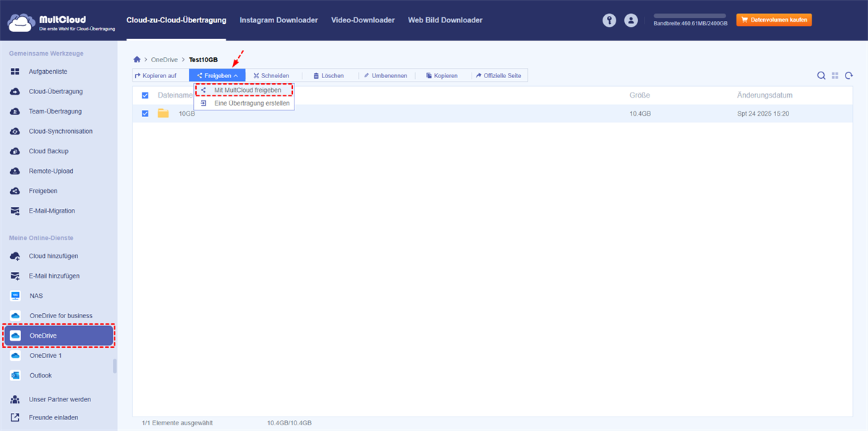Click Schneiden toolbar button
868x431 pixels.
tap(271, 75)
